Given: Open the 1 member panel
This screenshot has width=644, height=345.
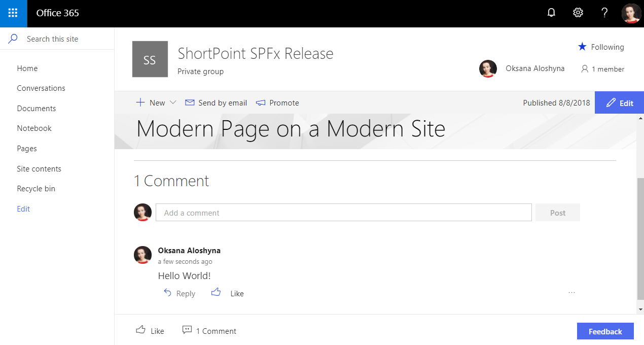Looking at the screenshot, I should pyautogui.click(x=602, y=69).
